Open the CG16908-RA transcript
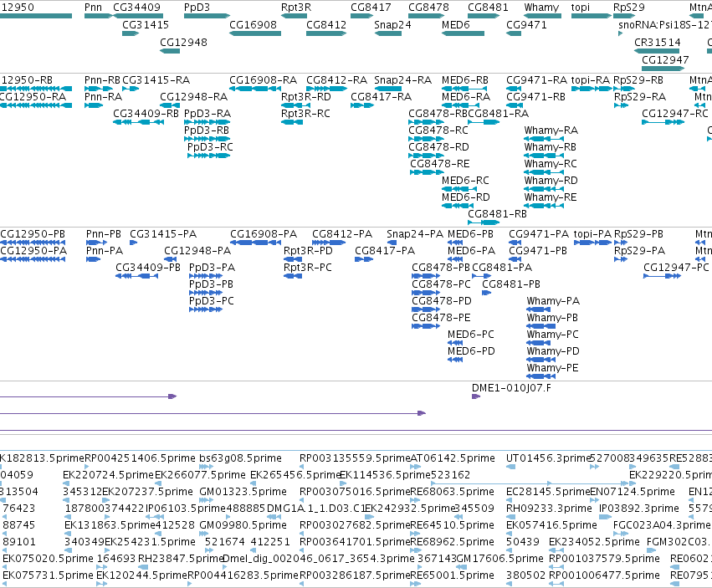 click(x=255, y=89)
